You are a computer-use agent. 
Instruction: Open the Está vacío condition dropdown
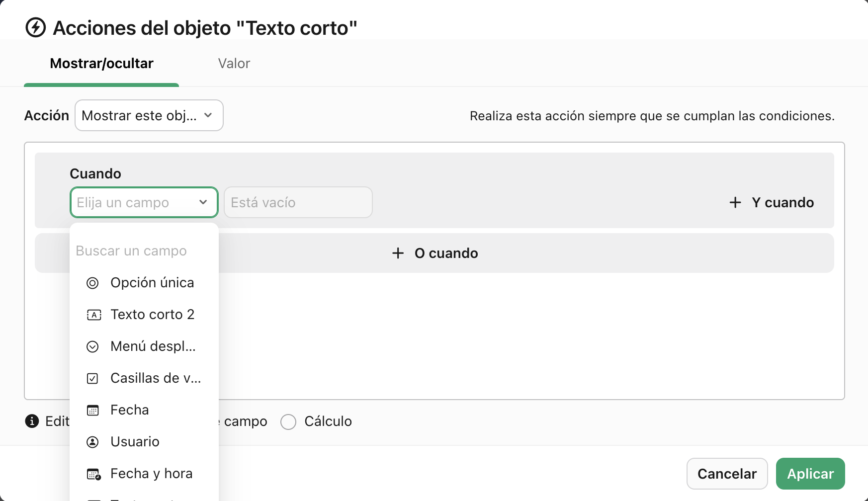298,202
